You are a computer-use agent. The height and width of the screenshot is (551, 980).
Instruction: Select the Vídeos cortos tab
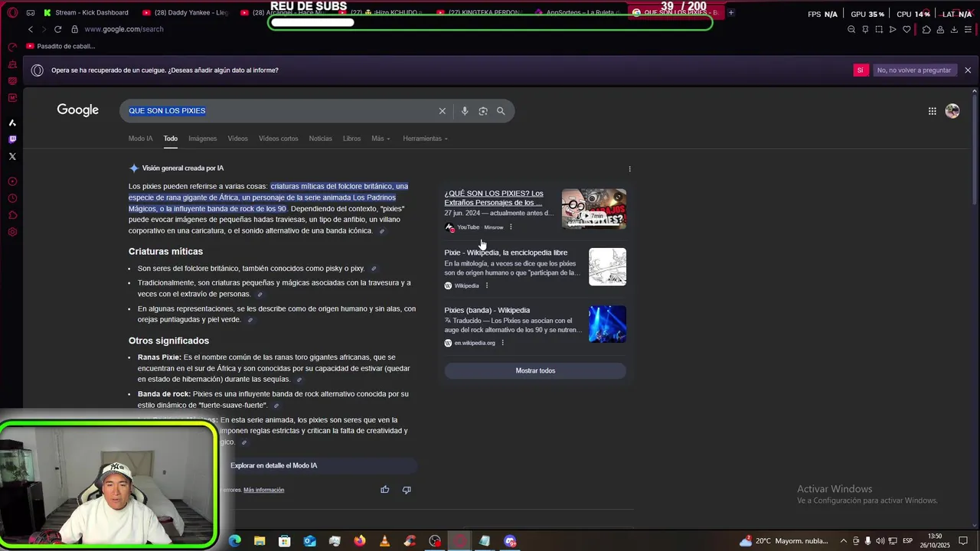pyautogui.click(x=278, y=139)
